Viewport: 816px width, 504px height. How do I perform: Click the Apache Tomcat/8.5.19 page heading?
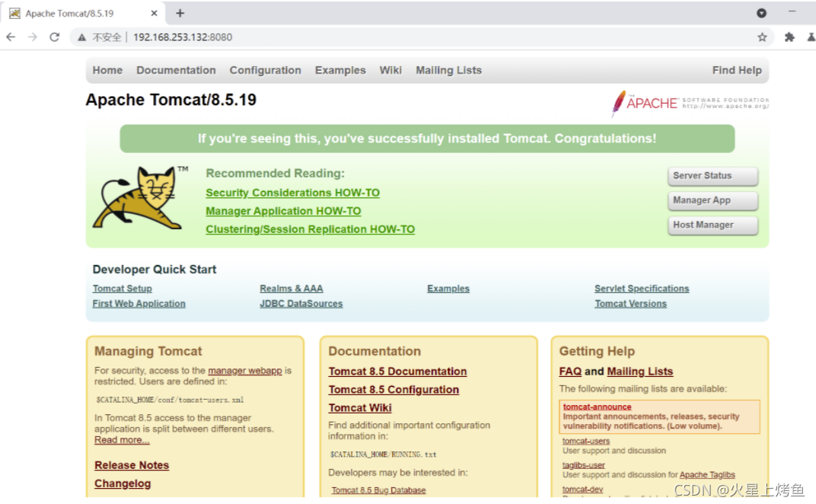tap(171, 100)
